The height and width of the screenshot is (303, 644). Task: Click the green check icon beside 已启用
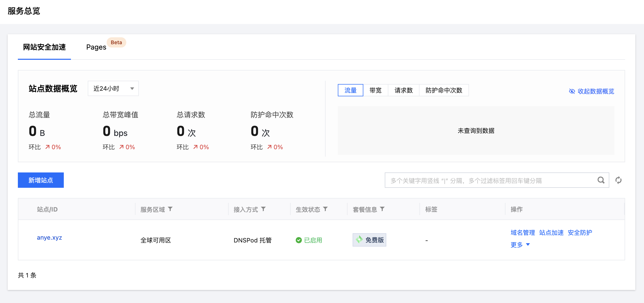pyautogui.click(x=299, y=240)
